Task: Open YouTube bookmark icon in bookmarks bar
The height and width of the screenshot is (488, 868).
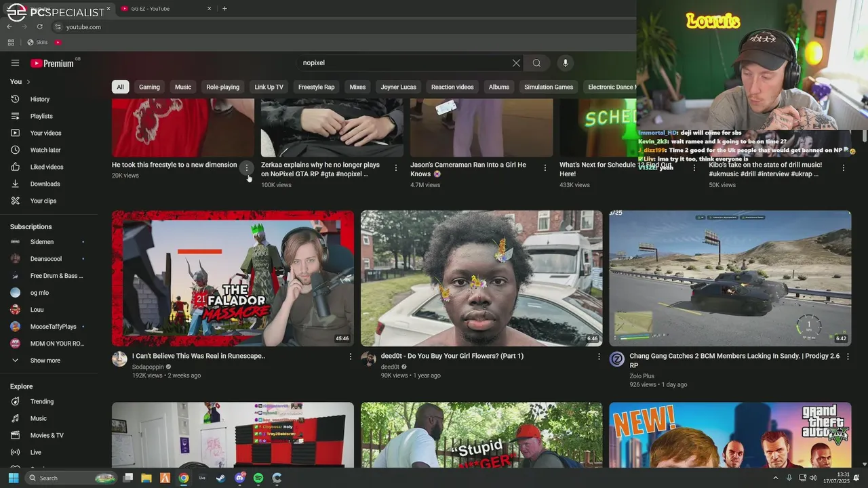Action: tap(58, 42)
